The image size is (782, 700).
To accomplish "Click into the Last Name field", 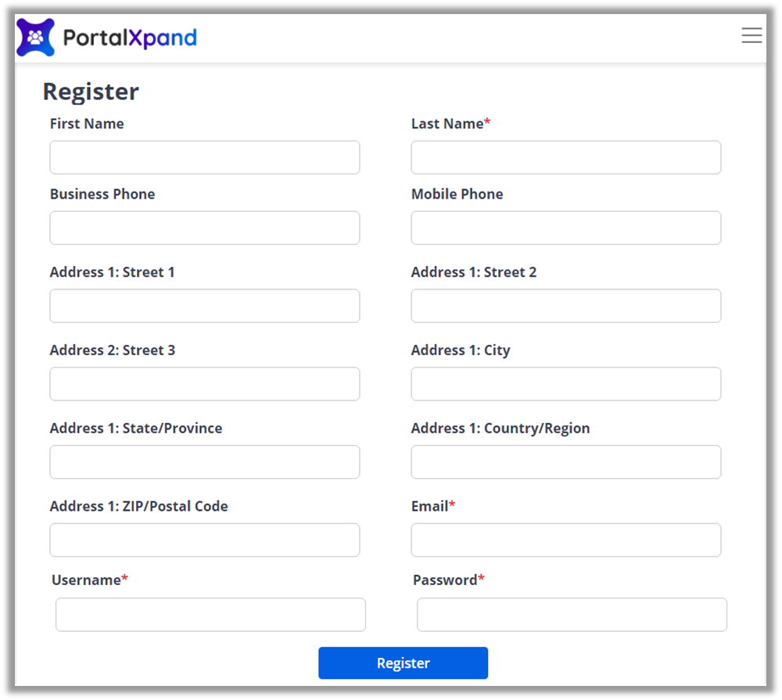I will (x=566, y=157).
